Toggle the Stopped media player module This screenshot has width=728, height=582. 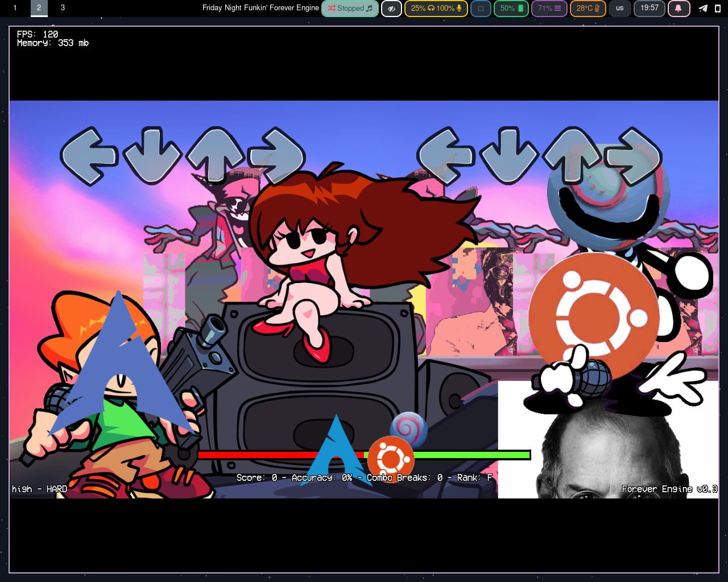pos(350,9)
